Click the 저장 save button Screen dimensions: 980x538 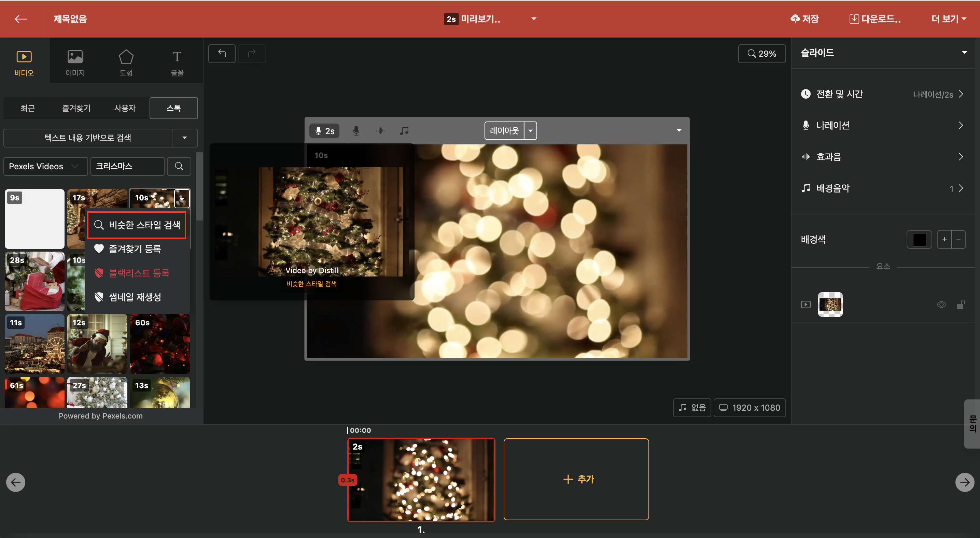click(804, 19)
